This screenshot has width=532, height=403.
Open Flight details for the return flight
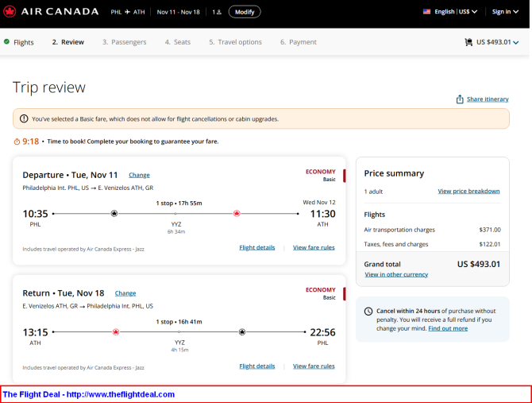pyautogui.click(x=256, y=366)
